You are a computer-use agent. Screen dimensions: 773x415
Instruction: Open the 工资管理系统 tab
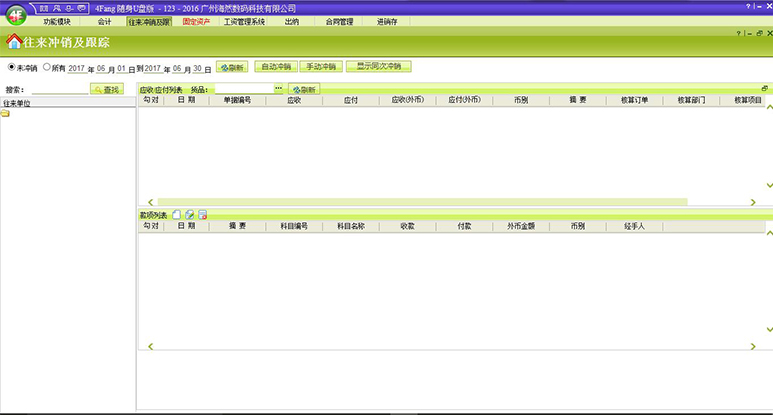(244, 21)
